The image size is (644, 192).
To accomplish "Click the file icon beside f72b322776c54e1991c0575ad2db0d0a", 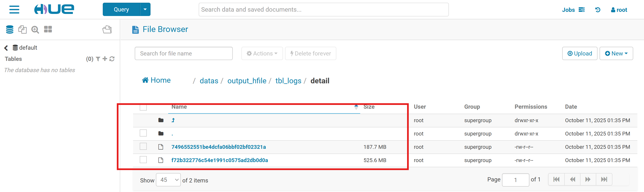I will [161, 160].
